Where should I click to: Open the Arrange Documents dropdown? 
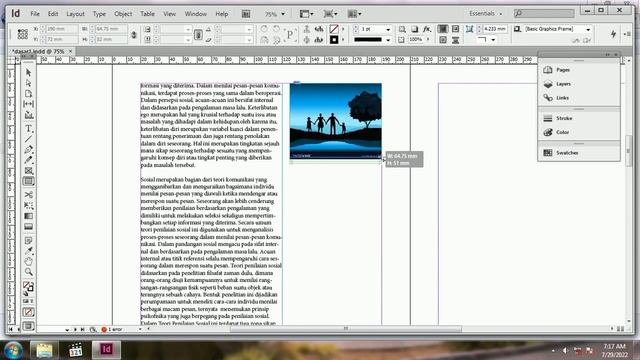coord(354,14)
